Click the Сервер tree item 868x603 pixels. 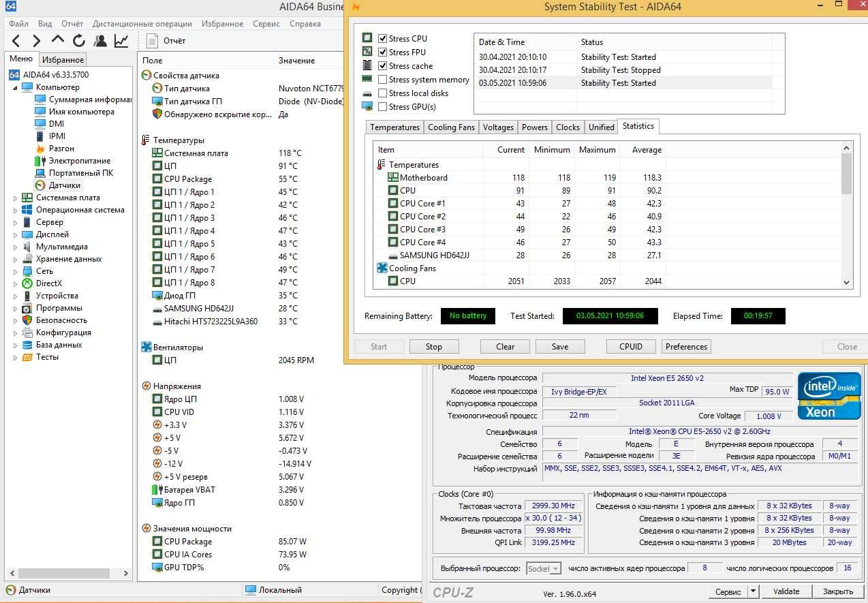[x=50, y=222]
